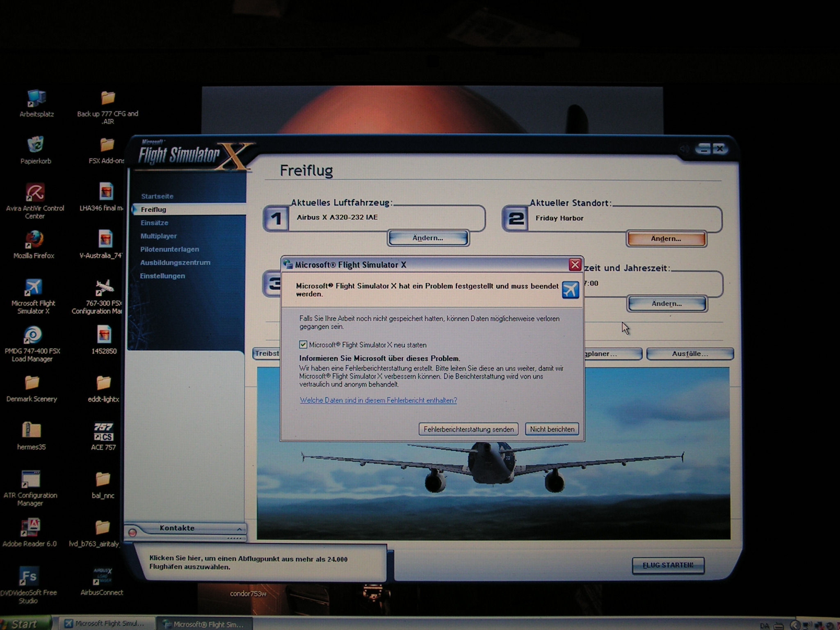Click the aircraft preview image
This screenshot has width=840, height=630.
pos(493,490)
